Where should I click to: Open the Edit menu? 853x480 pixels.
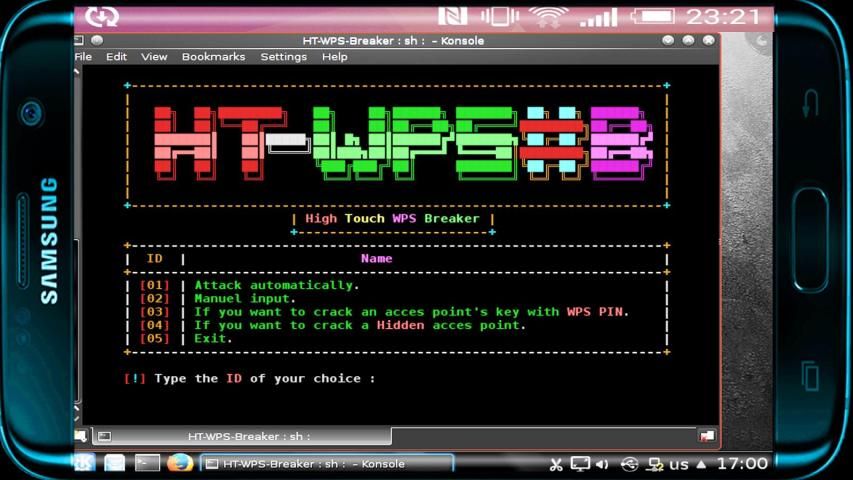pos(117,57)
